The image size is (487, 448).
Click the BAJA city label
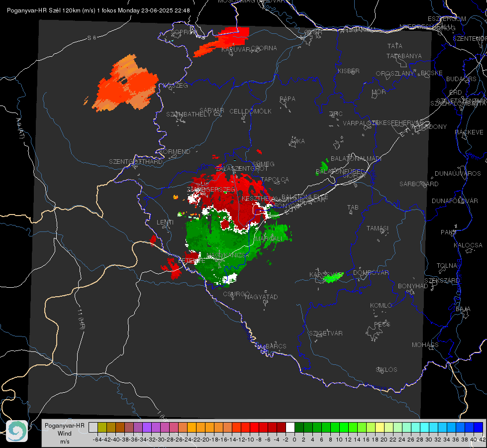point(463,309)
